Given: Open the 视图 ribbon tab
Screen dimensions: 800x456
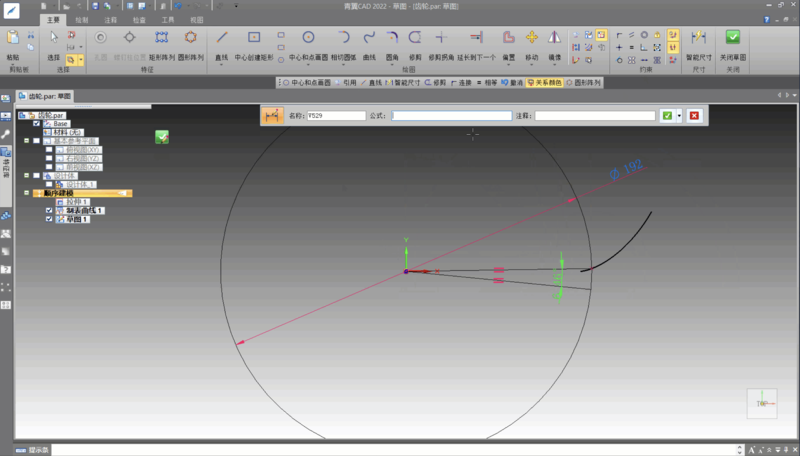Looking at the screenshot, I should pos(197,19).
